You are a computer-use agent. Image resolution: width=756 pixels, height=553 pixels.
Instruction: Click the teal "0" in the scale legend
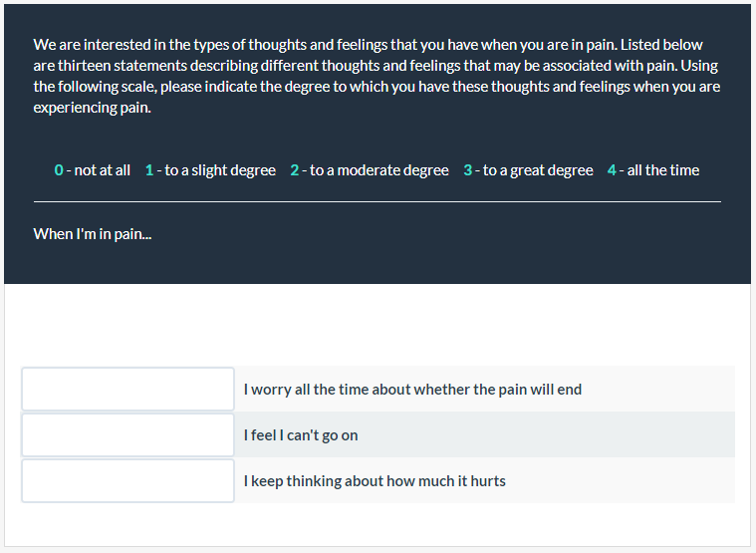[x=59, y=170]
